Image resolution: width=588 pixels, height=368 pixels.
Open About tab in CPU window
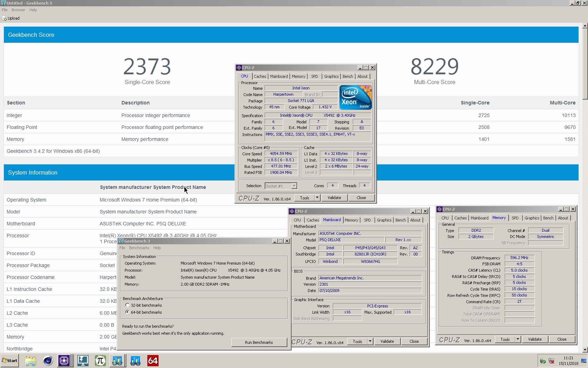(x=363, y=76)
